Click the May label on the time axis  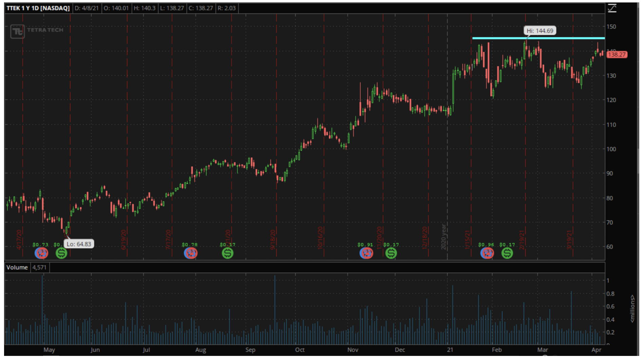49,350
